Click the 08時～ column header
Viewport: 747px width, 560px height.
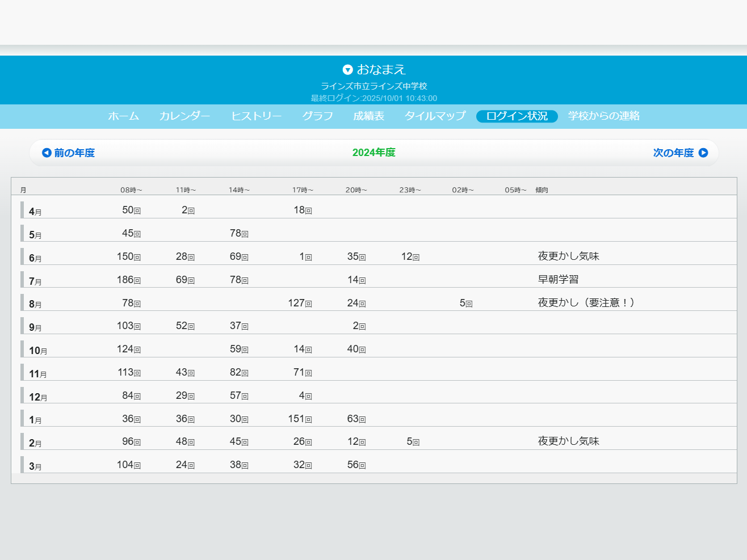click(131, 190)
